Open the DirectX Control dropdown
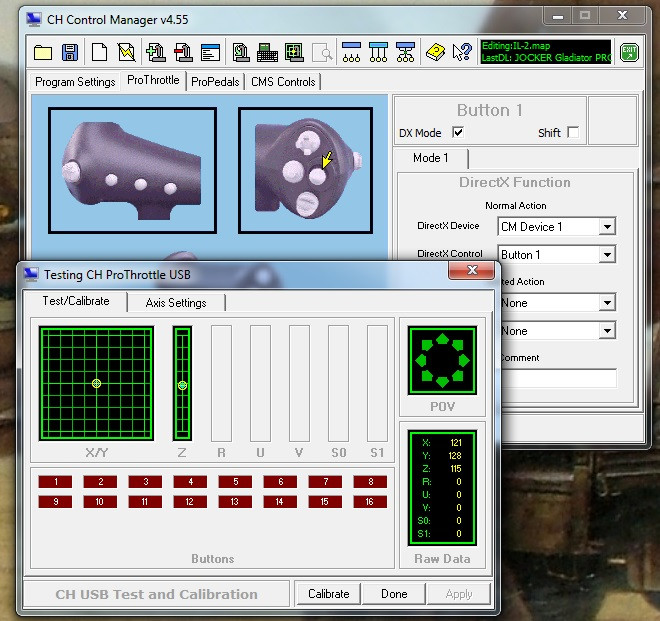Image resolution: width=660 pixels, height=621 pixels. click(x=606, y=255)
